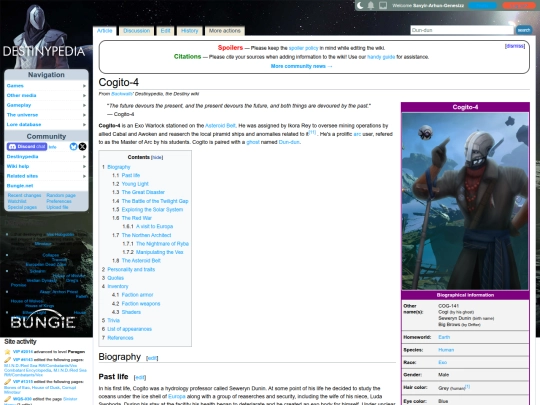
Task: Focus the wiki search input field
Action: 461,30
